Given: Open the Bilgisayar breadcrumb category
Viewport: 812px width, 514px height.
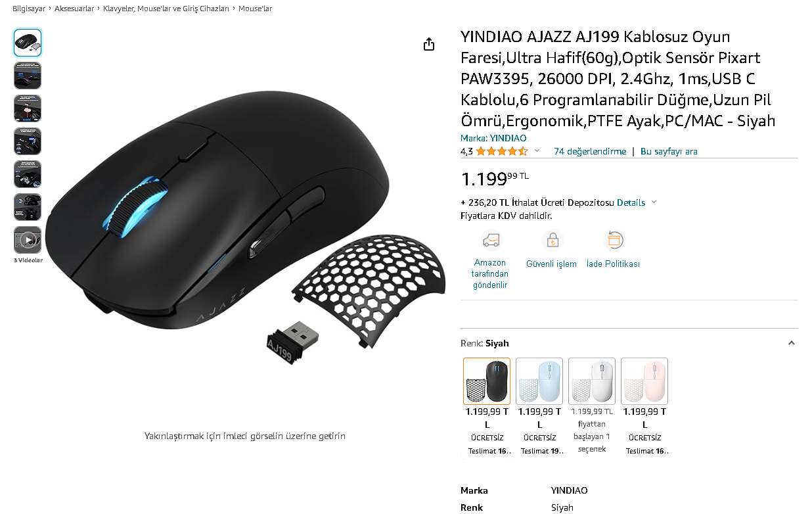Looking at the screenshot, I should [29, 9].
